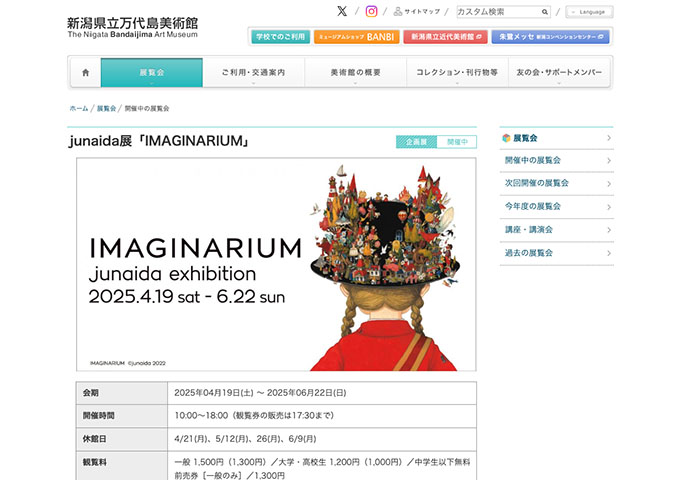Open ご利用・交通案内 menu

click(x=254, y=72)
